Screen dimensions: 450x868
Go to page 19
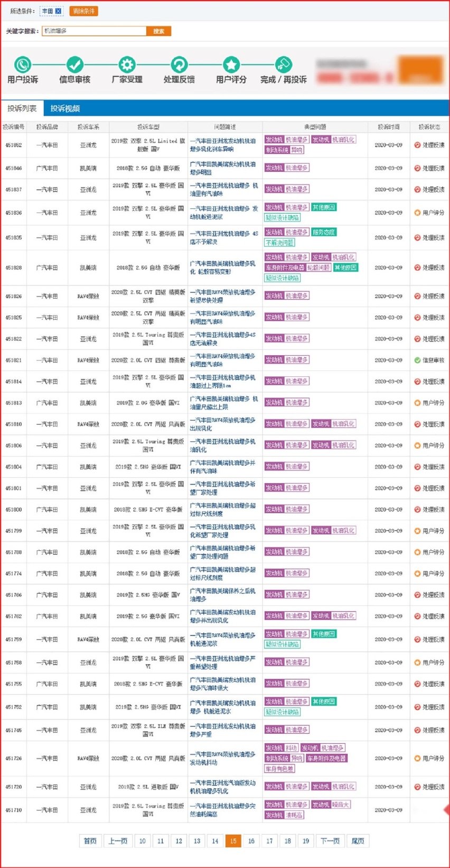[306, 841]
